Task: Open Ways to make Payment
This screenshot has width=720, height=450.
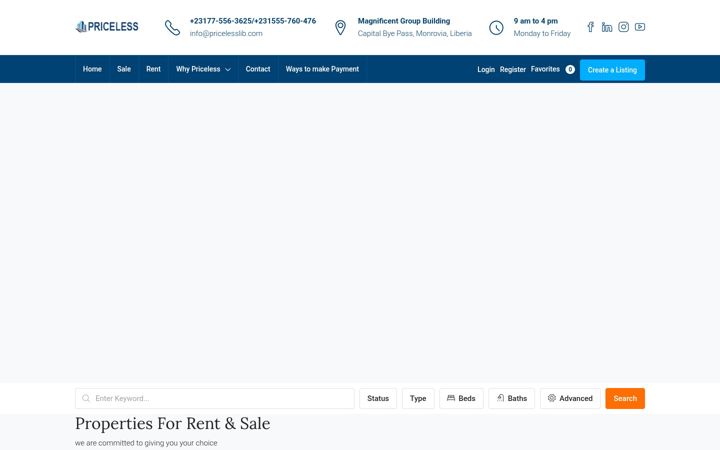Action: [x=322, y=69]
